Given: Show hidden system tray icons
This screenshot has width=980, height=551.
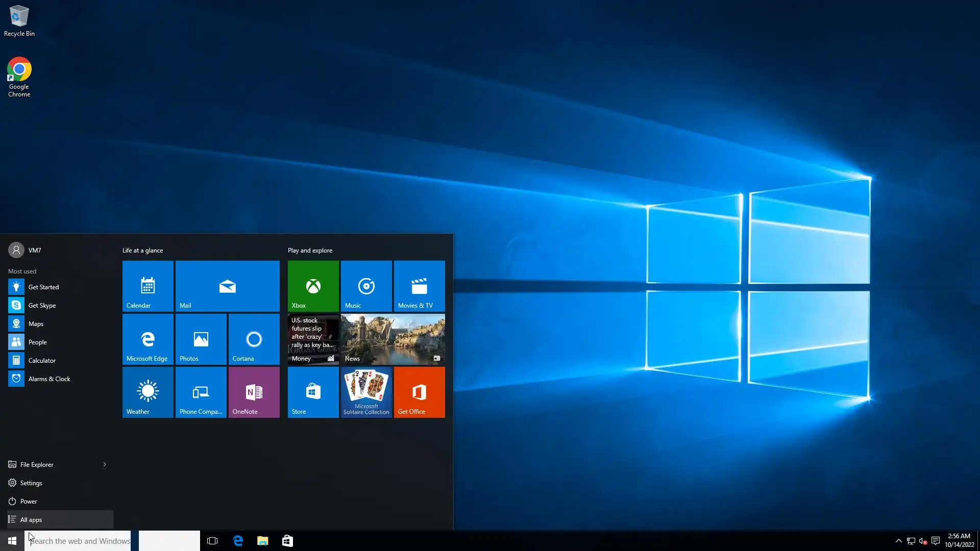Looking at the screenshot, I should coord(898,541).
